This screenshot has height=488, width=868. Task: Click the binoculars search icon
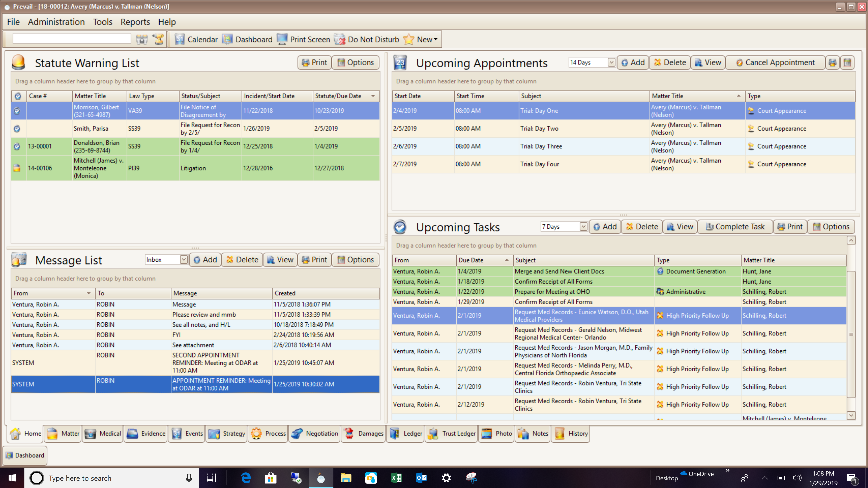coord(142,39)
